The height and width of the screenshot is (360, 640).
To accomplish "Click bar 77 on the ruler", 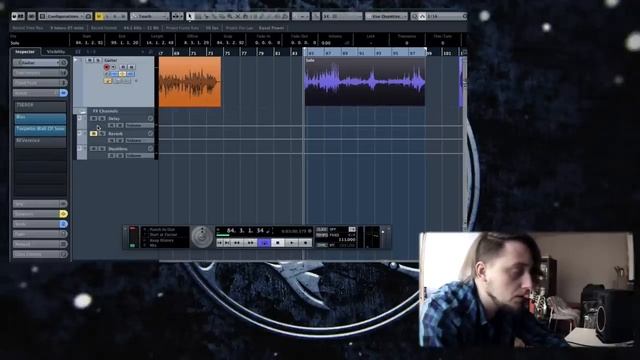I will pyautogui.click(x=244, y=53).
